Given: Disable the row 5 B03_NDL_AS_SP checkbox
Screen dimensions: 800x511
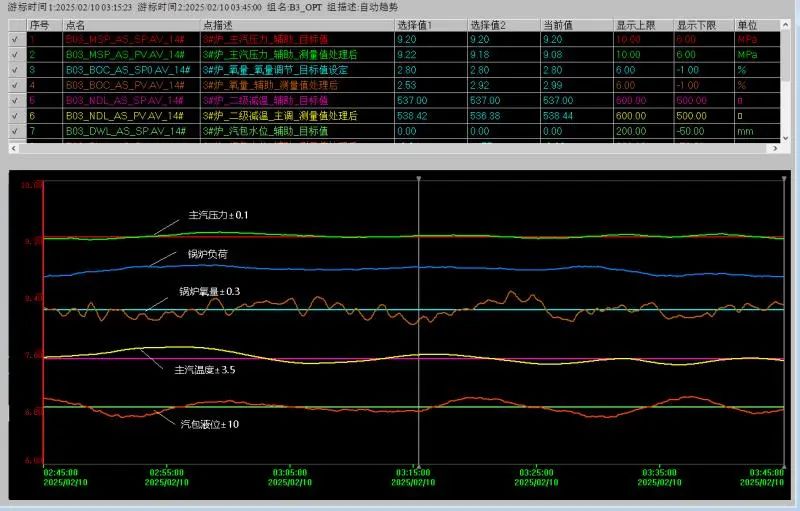Looking at the screenshot, I should tap(13, 100).
